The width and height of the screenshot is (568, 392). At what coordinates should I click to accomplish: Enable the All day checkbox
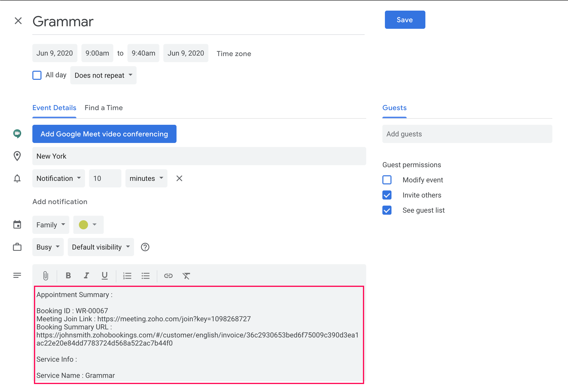pos(37,75)
